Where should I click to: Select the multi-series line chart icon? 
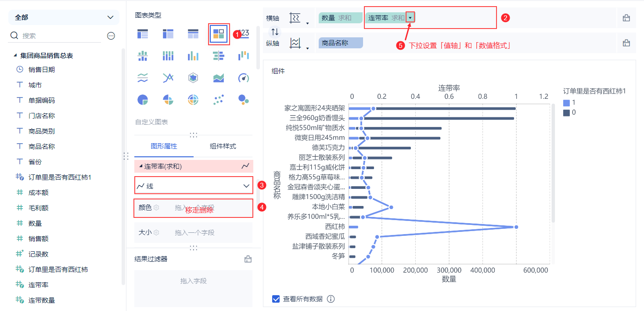pos(168,78)
